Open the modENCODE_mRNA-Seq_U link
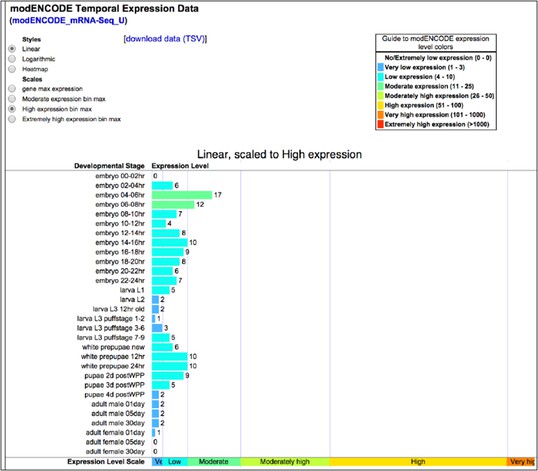 69,21
